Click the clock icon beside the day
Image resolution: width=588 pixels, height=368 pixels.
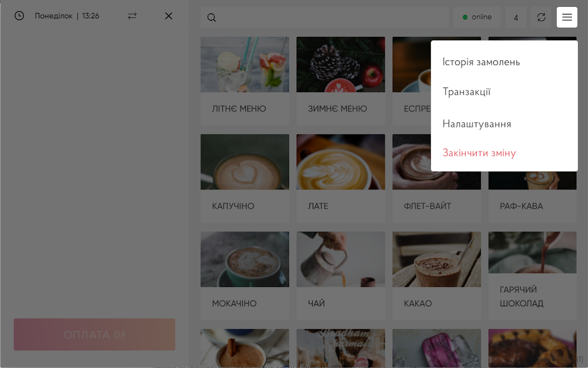19,16
